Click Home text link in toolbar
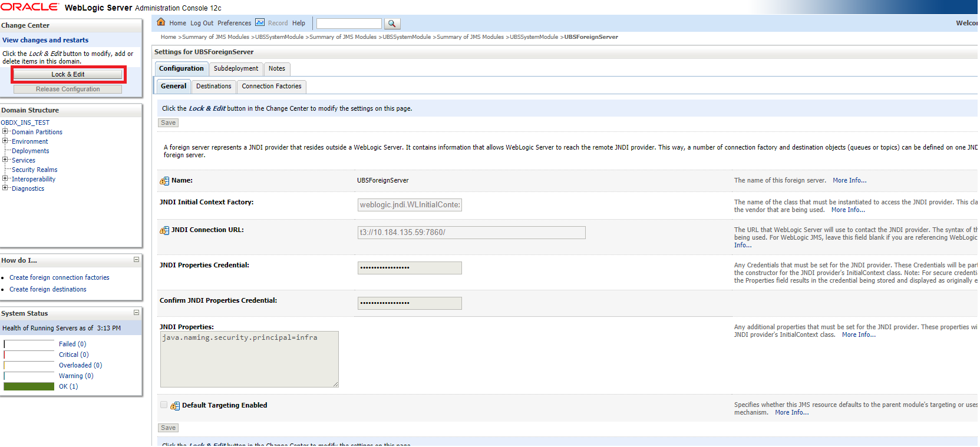Screen dimensions: 980x447 click(x=177, y=23)
